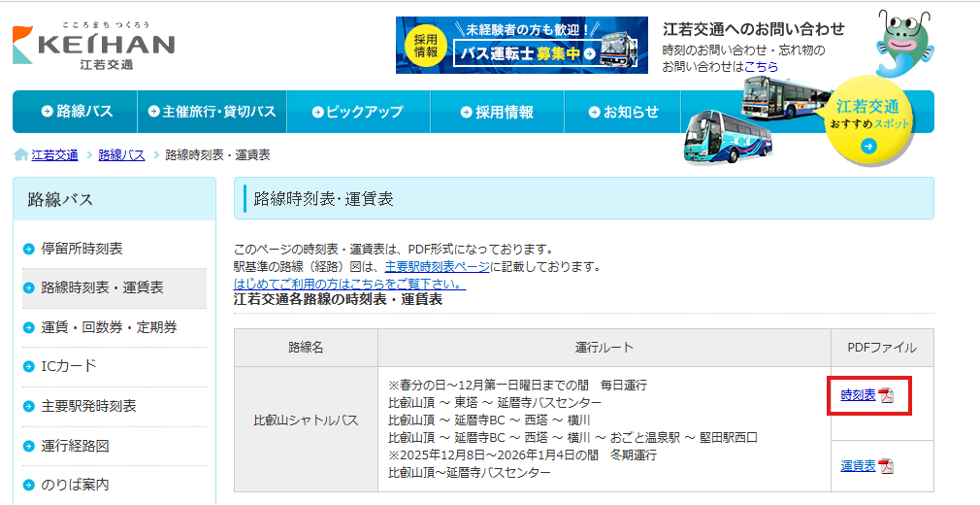
Task: Open ピックアップ in navigation bar
Action: pyautogui.click(x=357, y=112)
